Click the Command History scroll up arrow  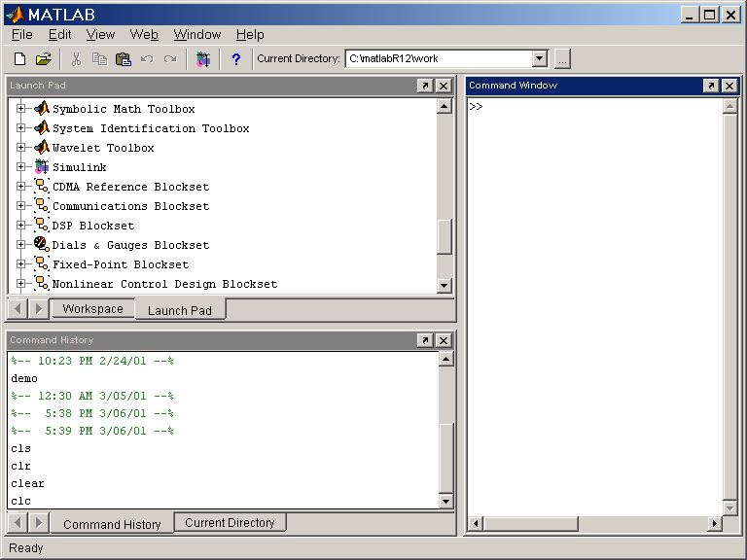coord(445,359)
